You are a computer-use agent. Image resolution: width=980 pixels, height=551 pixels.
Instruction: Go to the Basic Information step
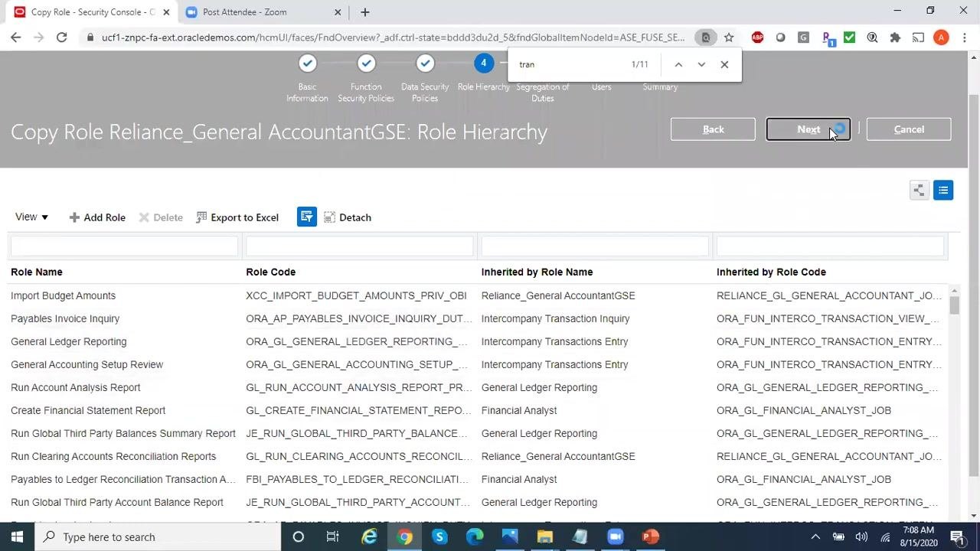click(x=307, y=64)
